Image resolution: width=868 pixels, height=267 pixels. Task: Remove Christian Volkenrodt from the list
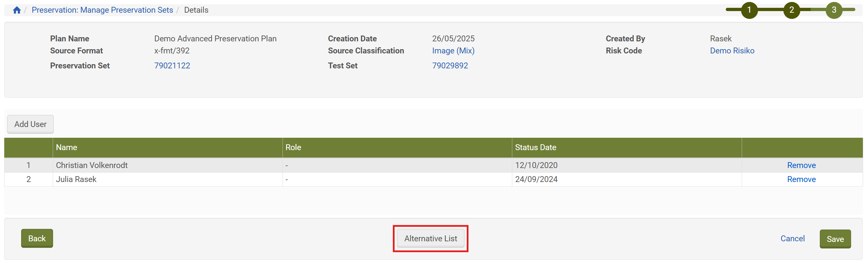tap(801, 165)
